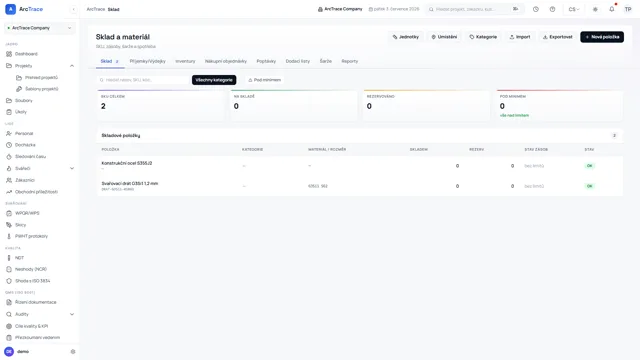
Task: Create item with Nová položka button
Action: pos(602,37)
